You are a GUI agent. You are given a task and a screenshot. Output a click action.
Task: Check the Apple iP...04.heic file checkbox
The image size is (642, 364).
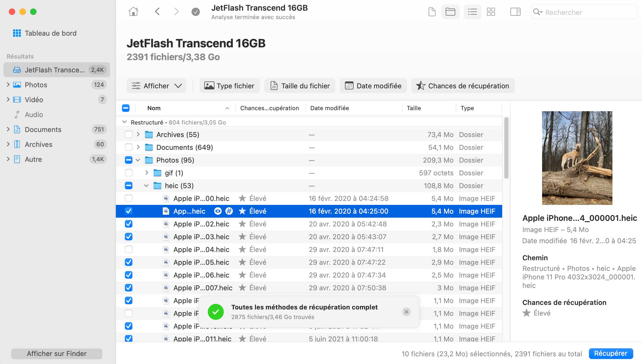click(x=129, y=250)
